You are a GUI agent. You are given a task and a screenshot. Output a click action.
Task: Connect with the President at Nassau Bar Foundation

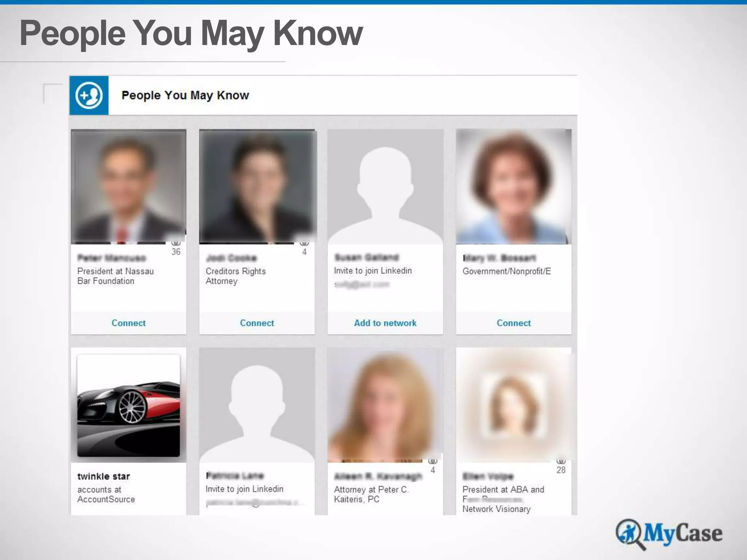coord(128,323)
